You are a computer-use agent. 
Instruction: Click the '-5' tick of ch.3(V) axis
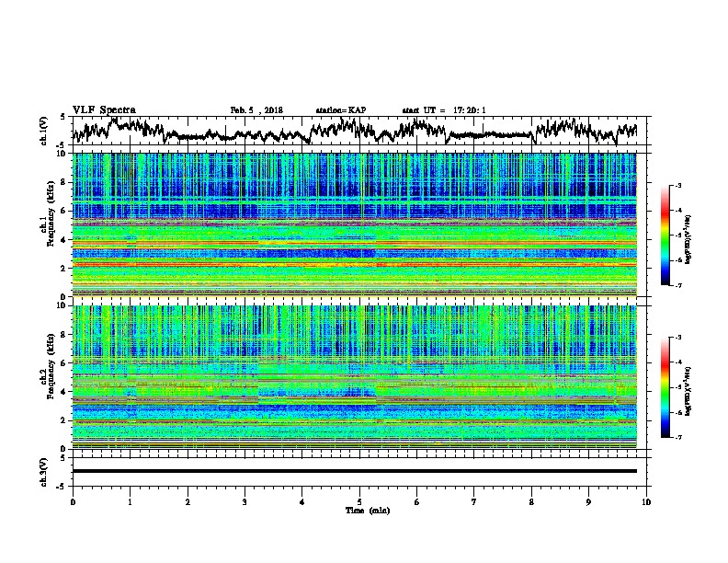(x=61, y=487)
